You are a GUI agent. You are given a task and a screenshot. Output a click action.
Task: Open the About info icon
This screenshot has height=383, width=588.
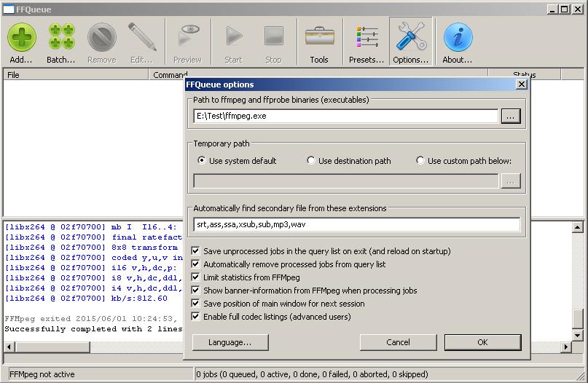(x=458, y=37)
